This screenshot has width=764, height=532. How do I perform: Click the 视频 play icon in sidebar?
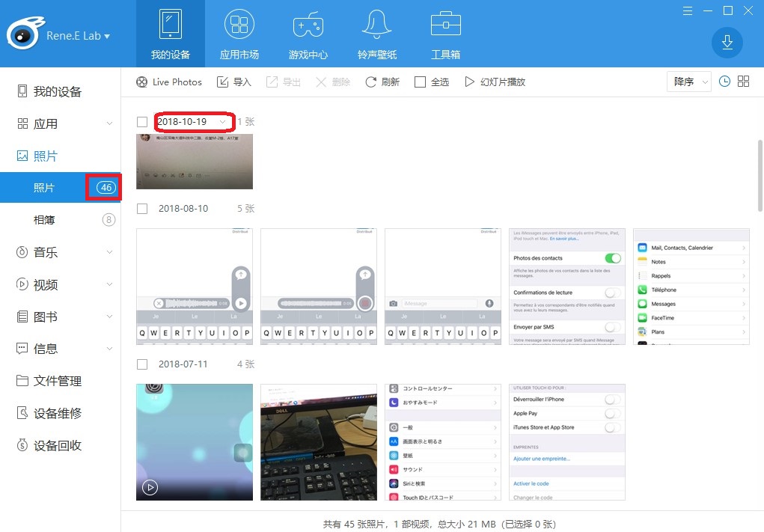click(x=22, y=284)
